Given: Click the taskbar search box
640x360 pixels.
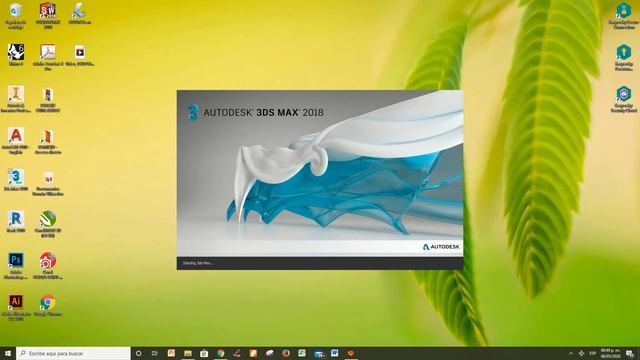Looking at the screenshot, I should [73, 353].
